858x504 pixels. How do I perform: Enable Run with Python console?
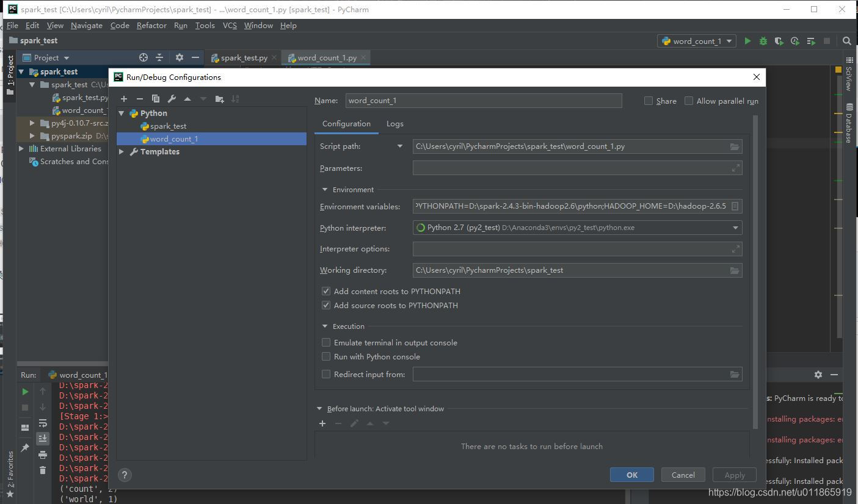click(326, 356)
